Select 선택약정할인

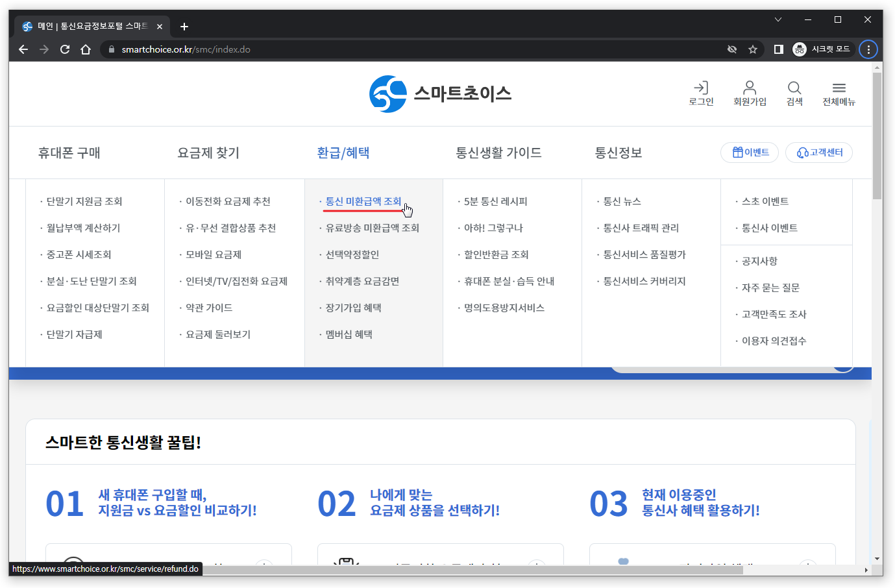(x=352, y=254)
